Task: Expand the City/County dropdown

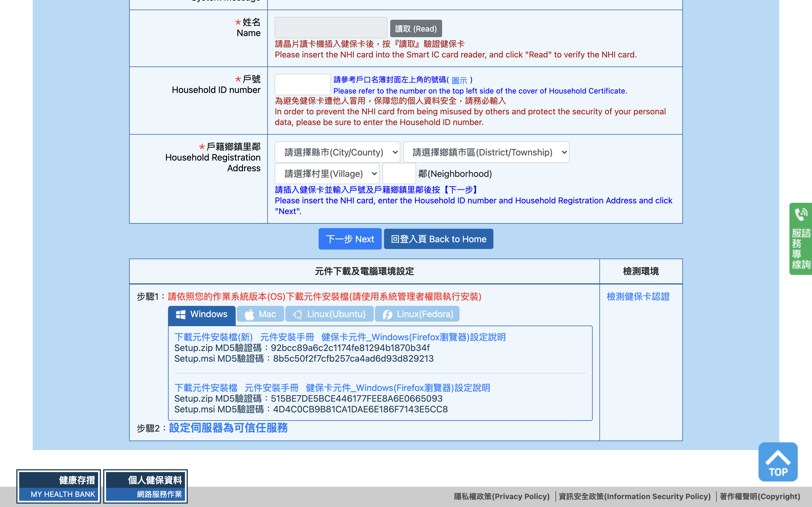Action: (x=337, y=152)
